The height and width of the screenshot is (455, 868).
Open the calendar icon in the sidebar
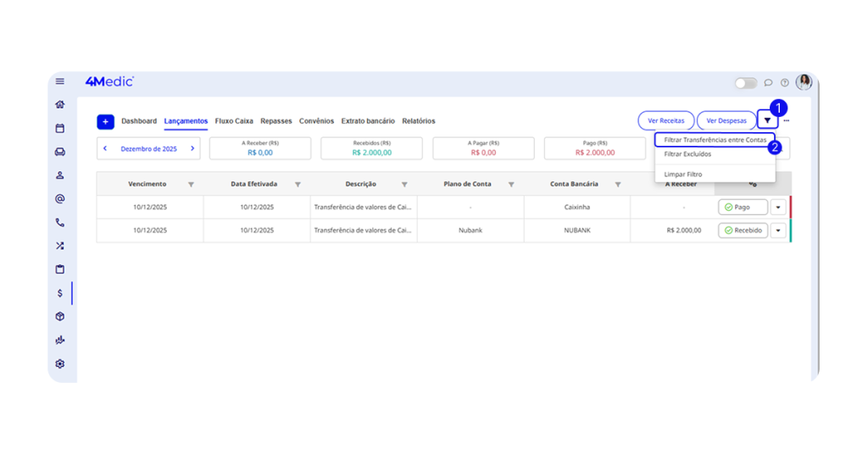[60, 129]
